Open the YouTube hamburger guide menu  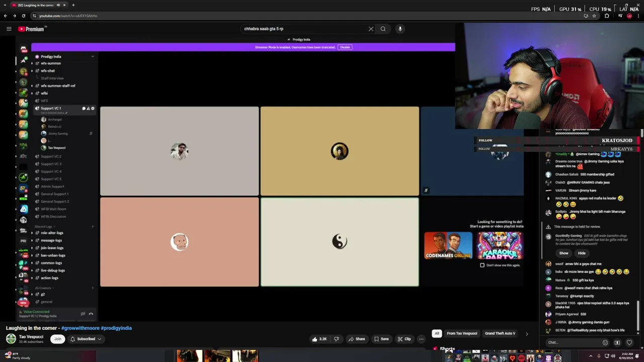tap(9, 29)
